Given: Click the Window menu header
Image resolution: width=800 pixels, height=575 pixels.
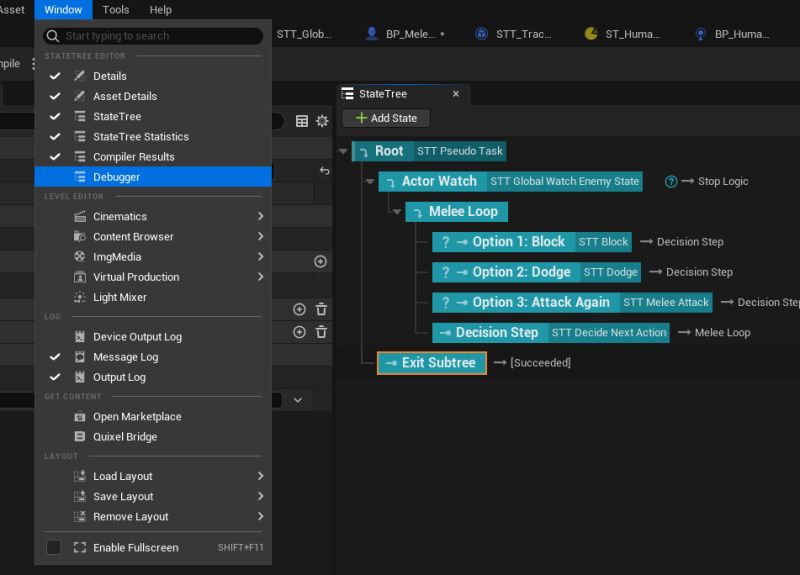Looking at the screenshot, I should (63, 10).
